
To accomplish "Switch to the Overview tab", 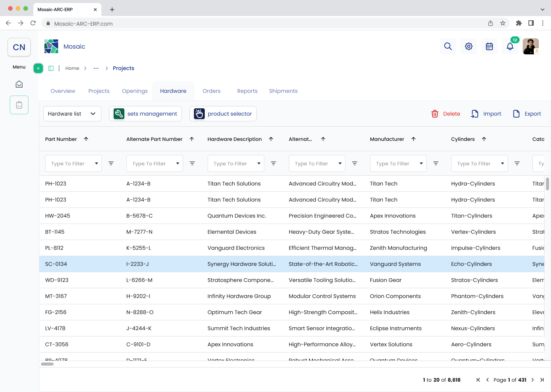I will pos(63,91).
